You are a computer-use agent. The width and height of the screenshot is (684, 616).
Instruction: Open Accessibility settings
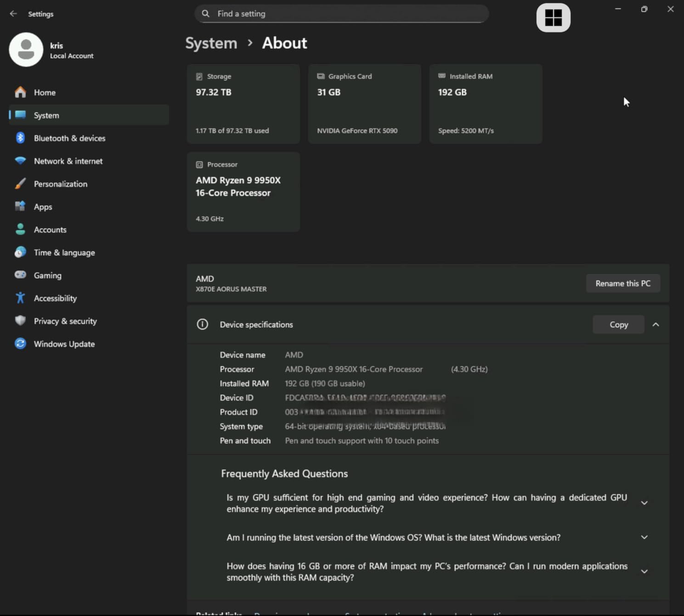point(89,298)
